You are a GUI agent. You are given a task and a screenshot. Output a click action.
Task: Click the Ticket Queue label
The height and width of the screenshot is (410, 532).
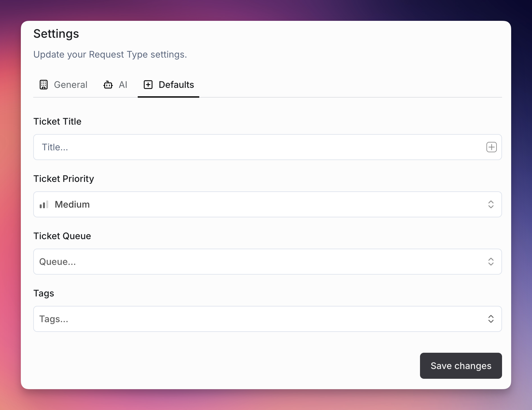(62, 236)
